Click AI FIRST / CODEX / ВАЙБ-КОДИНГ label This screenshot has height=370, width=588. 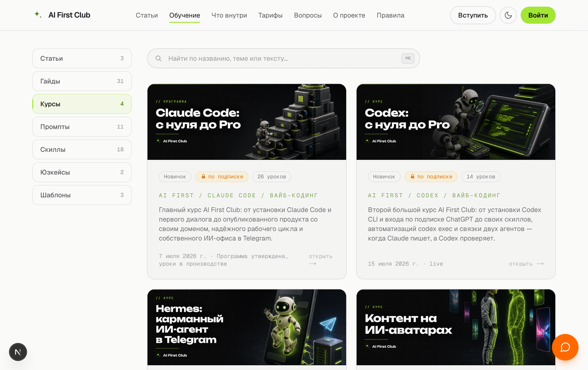pos(434,195)
